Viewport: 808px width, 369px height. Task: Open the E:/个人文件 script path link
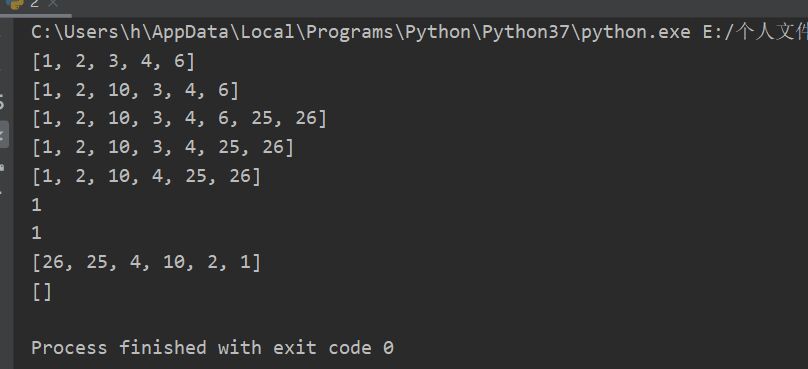pos(755,32)
